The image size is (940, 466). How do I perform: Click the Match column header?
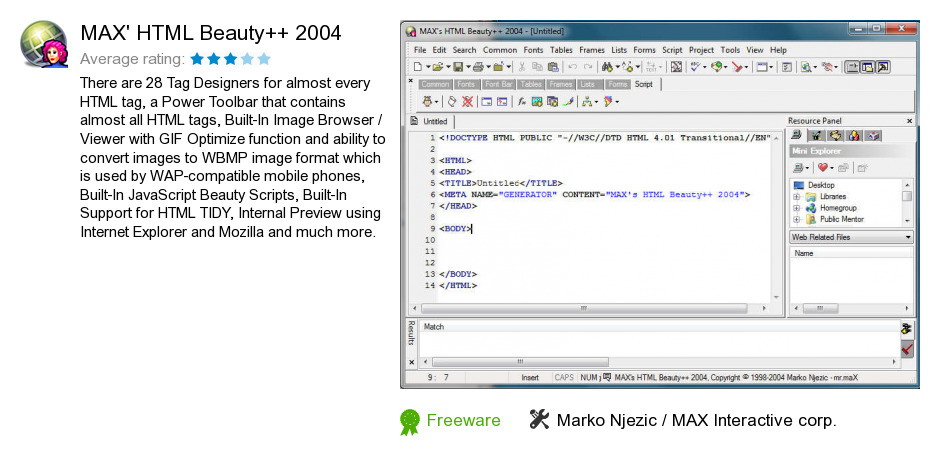point(658,327)
